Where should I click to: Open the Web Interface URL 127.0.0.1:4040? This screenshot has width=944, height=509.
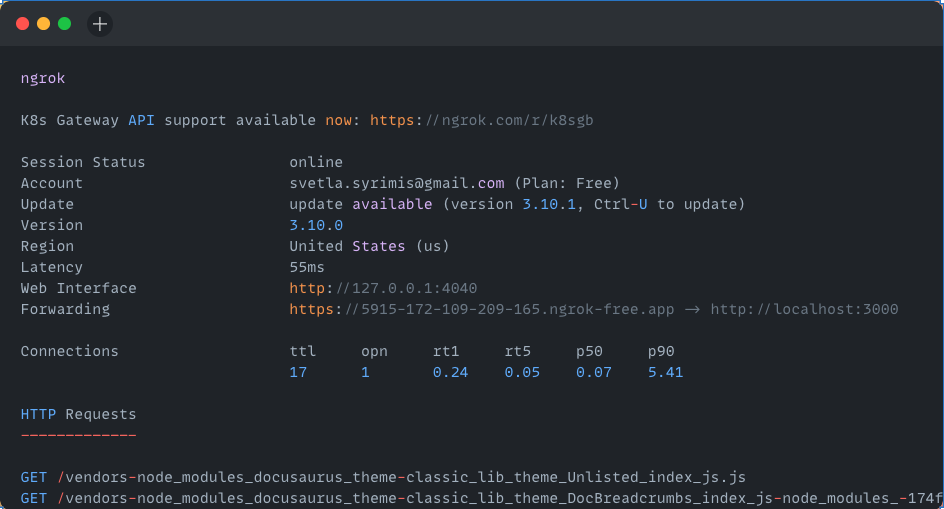coord(383,288)
